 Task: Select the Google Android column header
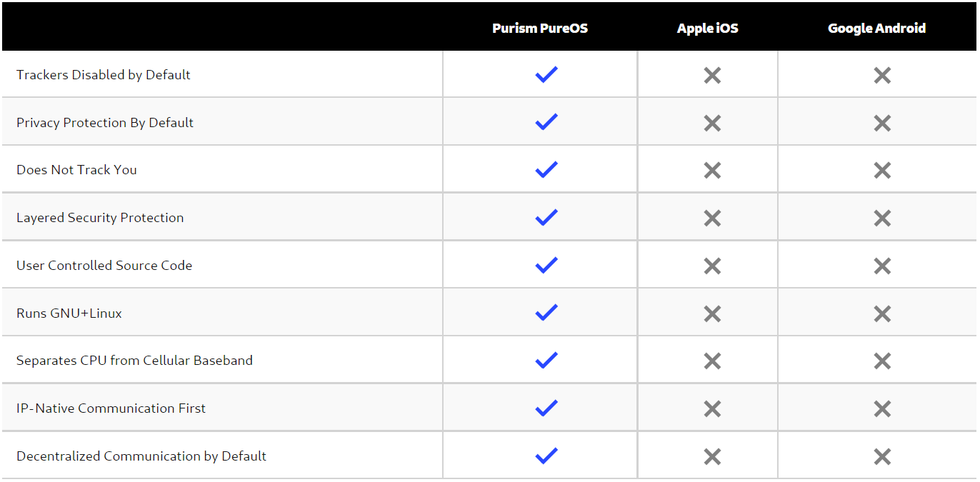[876, 29]
